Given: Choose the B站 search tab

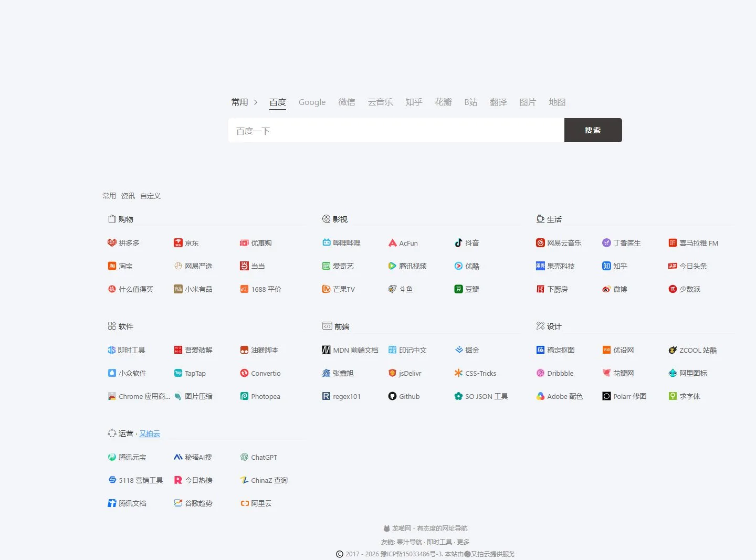Looking at the screenshot, I should click(x=471, y=102).
